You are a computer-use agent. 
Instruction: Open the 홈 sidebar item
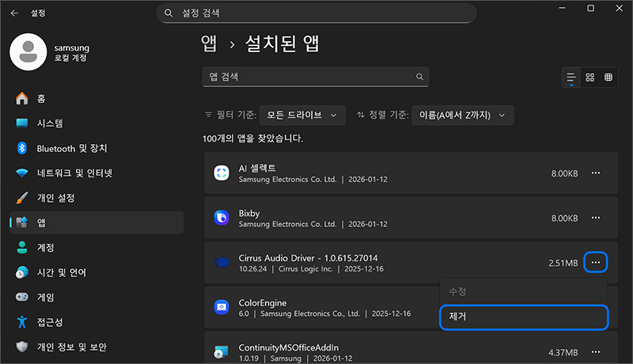97,98
